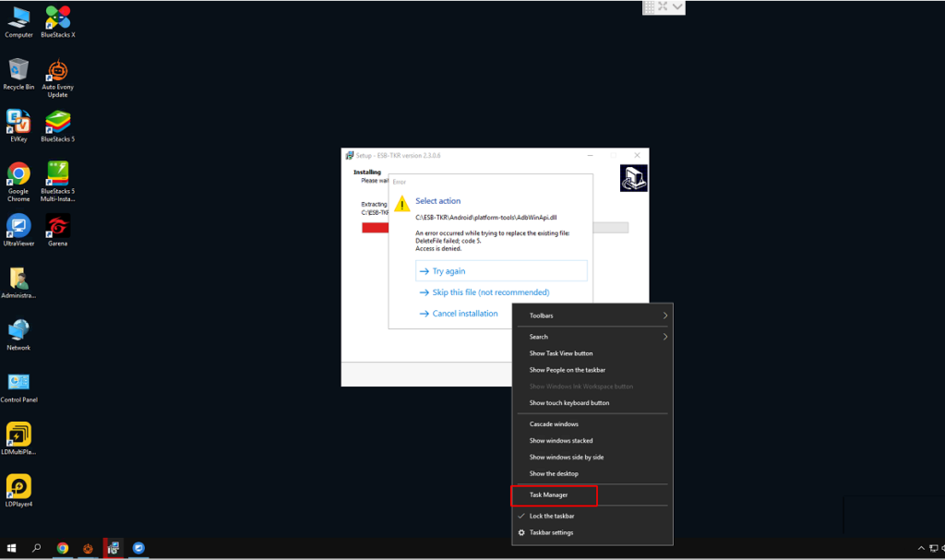Screen dimensions: 945x560
Task: Click the red installation progress bar
Action: 375,228
